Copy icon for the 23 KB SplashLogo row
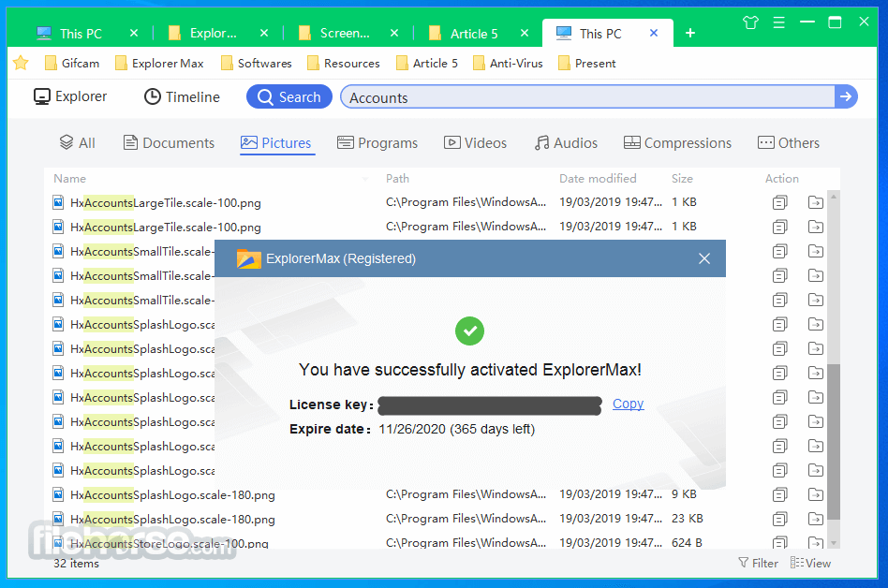The height and width of the screenshot is (588, 888). click(780, 519)
